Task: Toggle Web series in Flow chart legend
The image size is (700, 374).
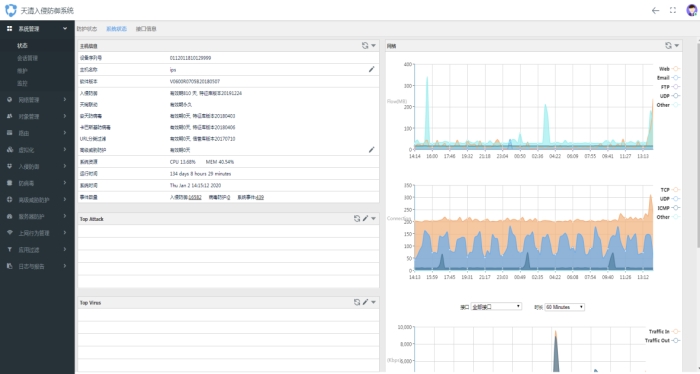Action: pos(669,69)
